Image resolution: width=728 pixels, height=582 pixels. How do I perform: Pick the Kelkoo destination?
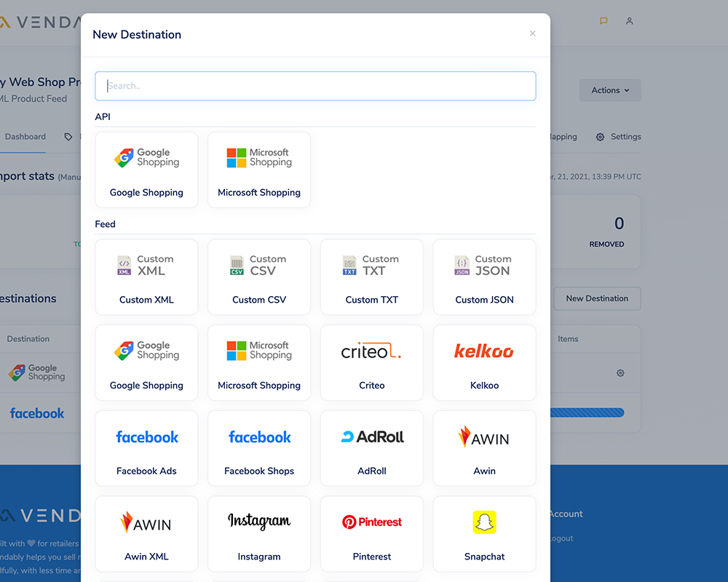(484, 363)
